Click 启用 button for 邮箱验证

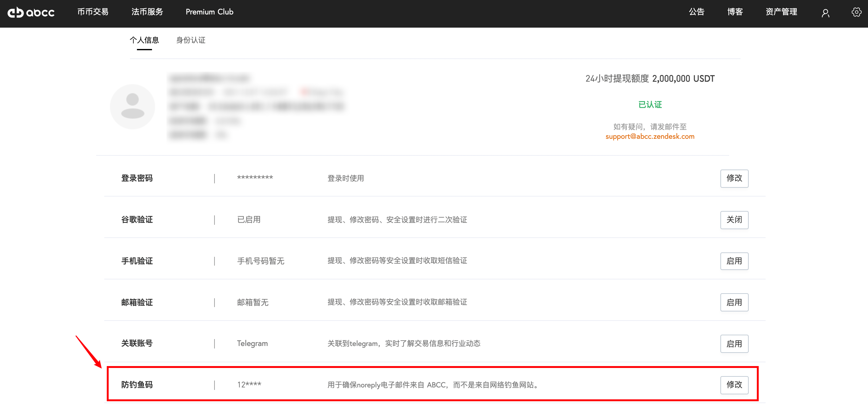(x=734, y=303)
